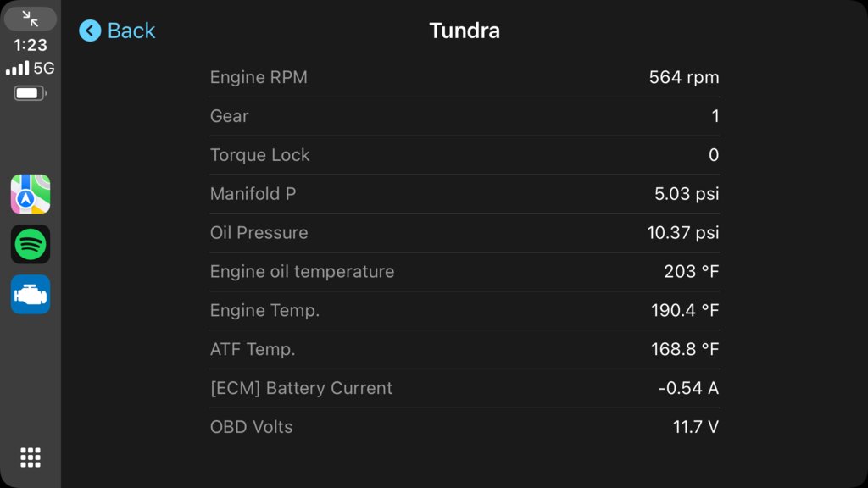Open the Apple Maps app icon
The width and height of the screenshot is (868, 488).
coord(31,194)
